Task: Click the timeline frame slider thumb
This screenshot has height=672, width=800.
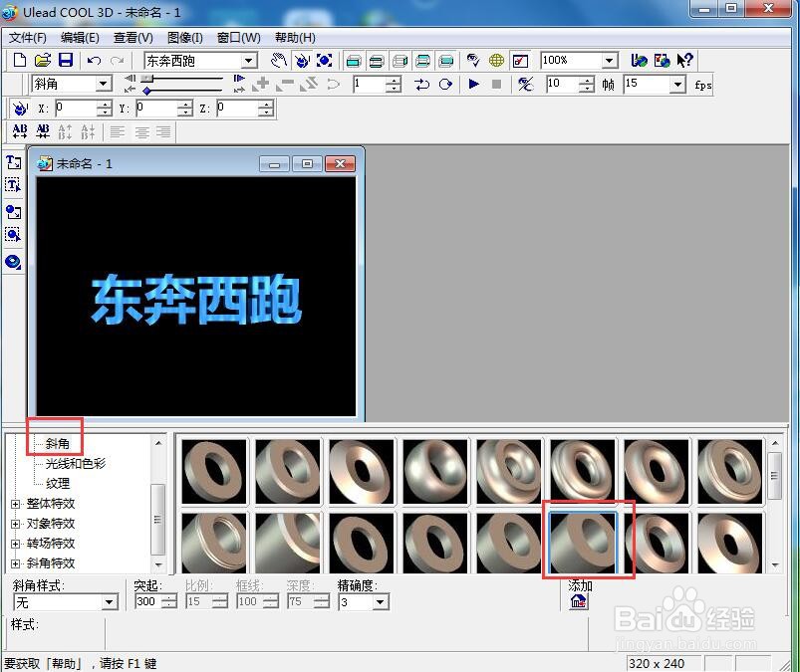Action: click(x=147, y=78)
